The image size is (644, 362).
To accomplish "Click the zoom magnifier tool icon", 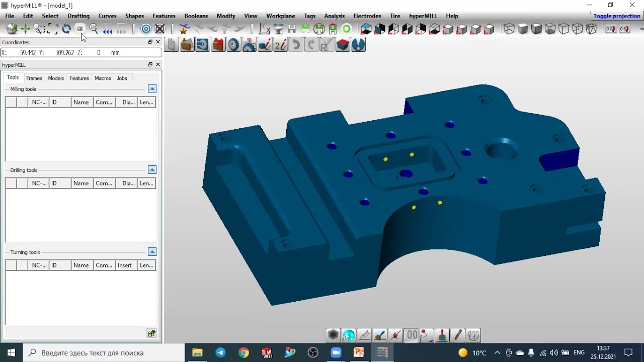I will click(94, 29).
